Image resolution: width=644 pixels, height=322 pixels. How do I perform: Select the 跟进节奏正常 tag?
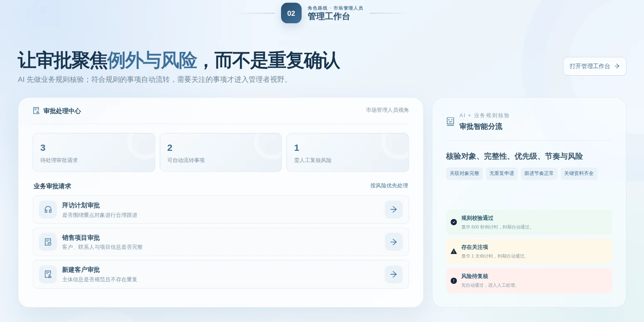(539, 174)
